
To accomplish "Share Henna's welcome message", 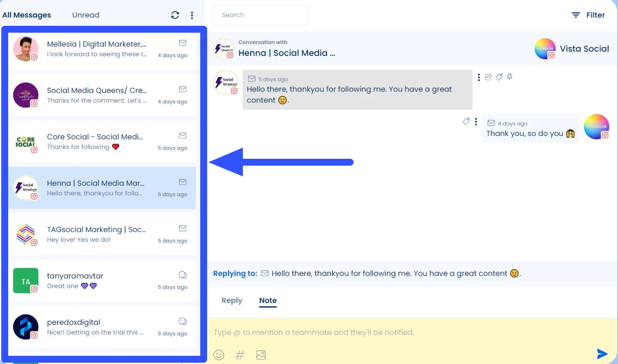I will point(488,77).
